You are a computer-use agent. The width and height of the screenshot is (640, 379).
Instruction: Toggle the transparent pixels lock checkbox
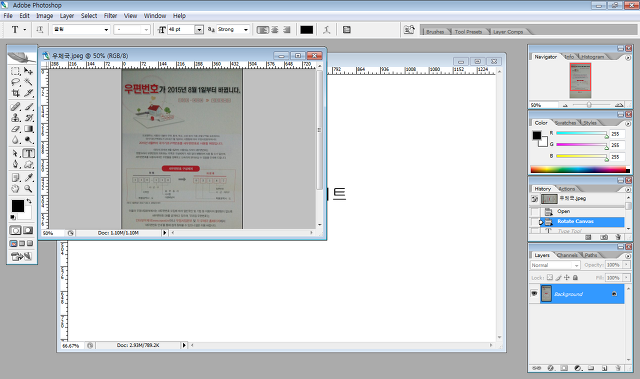[550, 277]
